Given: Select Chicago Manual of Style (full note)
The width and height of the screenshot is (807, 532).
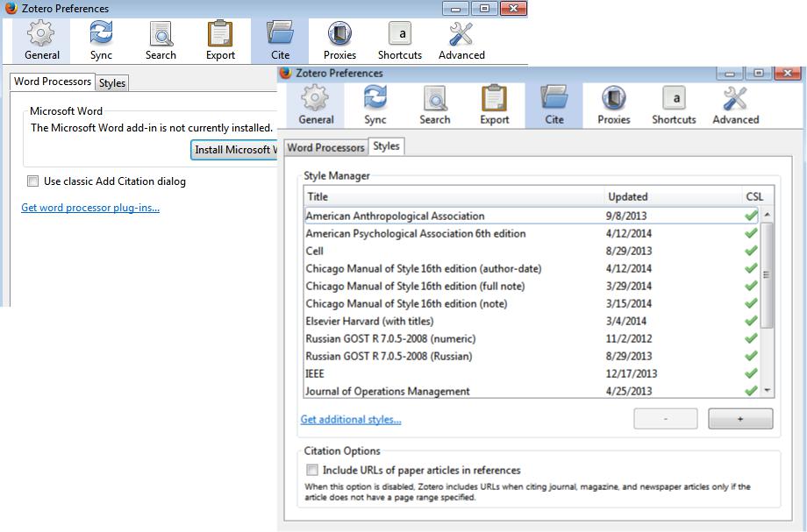Looking at the screenshot, I should (x=532, y=286).
